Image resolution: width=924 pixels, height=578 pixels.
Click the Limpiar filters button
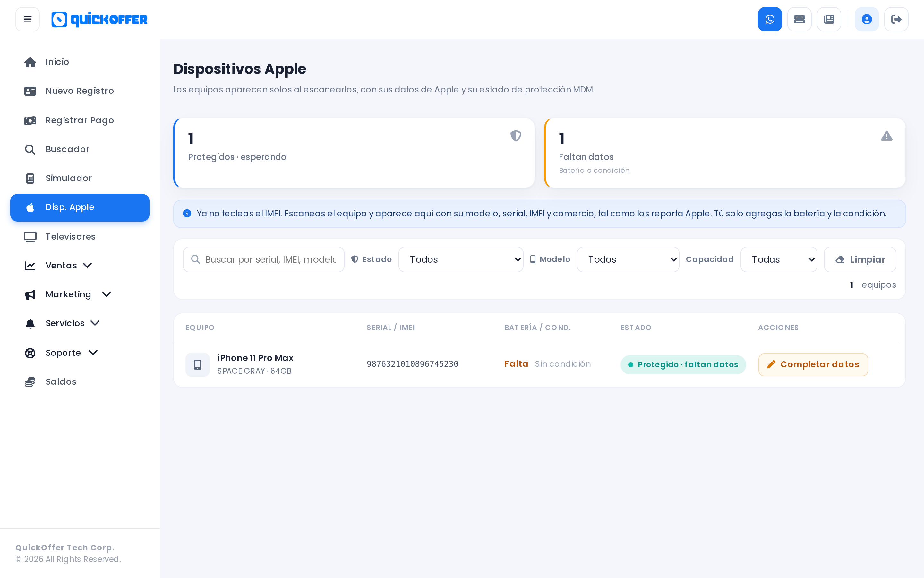(x=860, y=259)
